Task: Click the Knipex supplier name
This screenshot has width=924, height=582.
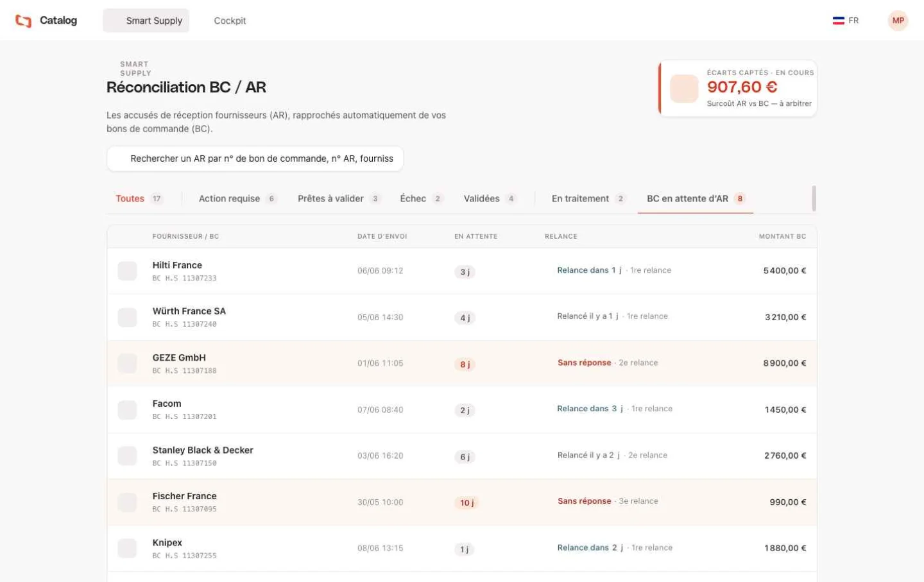Action: (x=167, y=543)
